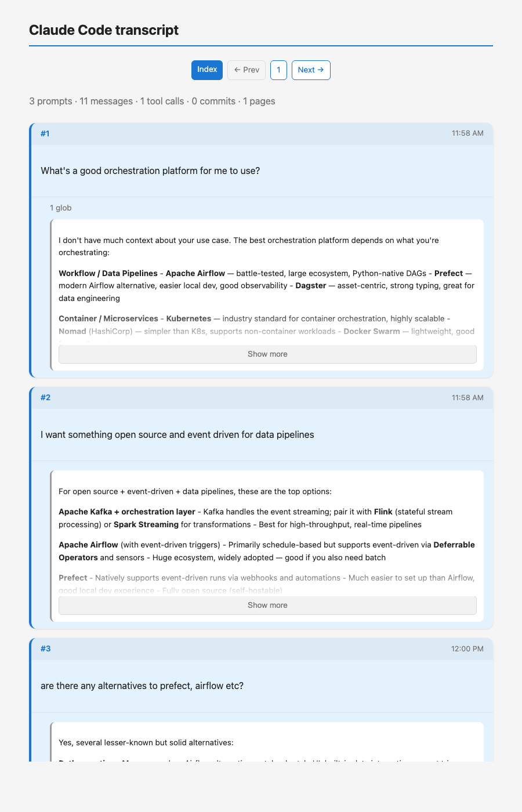
Task: Click the alternatives to prefect question
Action: tap(143, 686)
